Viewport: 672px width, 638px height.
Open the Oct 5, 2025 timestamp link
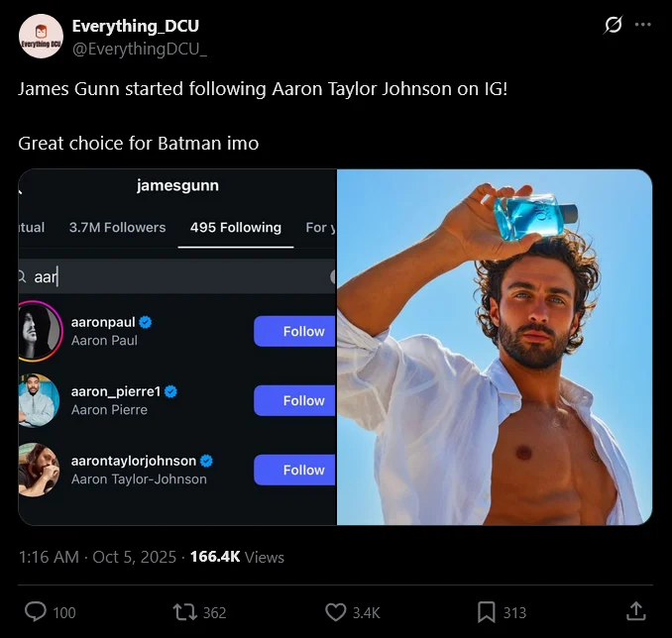pyautogui.click(x=135, y=557)
